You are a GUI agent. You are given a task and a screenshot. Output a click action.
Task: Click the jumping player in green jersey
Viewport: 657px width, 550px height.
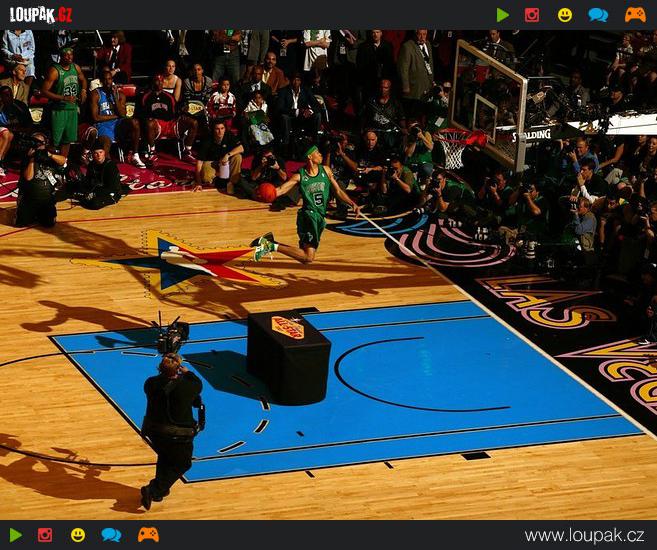click(311, 203)
